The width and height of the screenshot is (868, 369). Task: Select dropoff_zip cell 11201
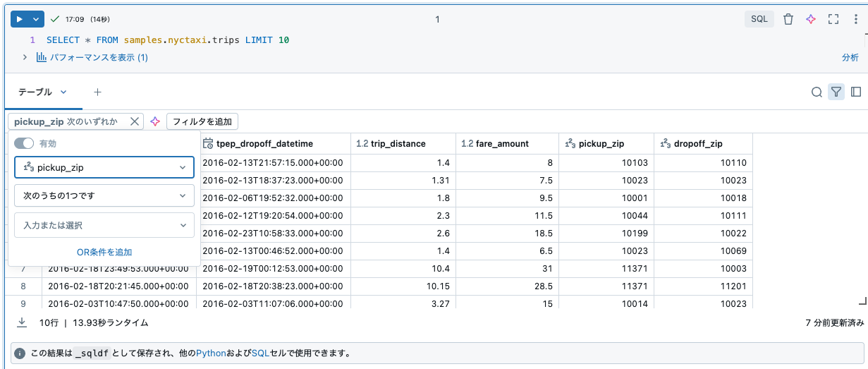coord(703,286)
